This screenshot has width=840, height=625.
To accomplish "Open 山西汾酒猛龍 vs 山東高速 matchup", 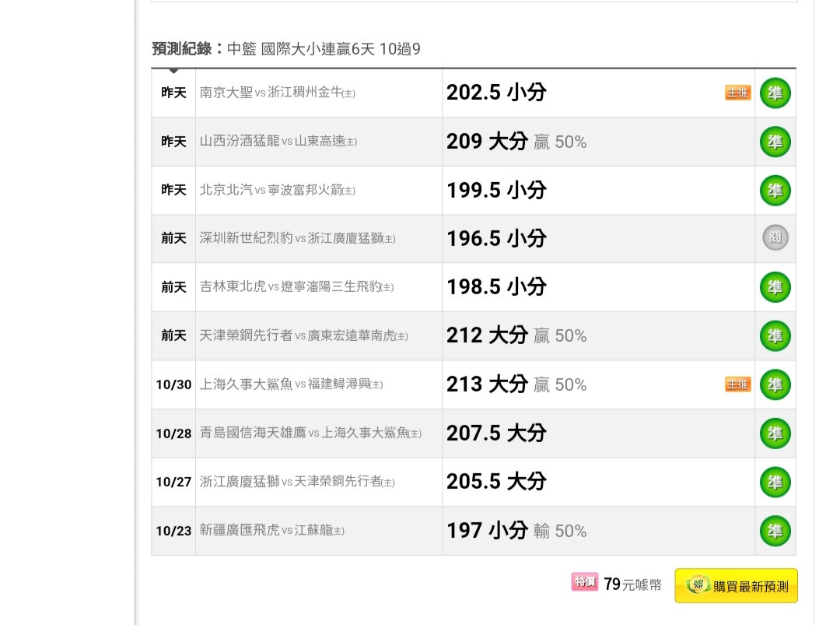I will click(278, 142).
